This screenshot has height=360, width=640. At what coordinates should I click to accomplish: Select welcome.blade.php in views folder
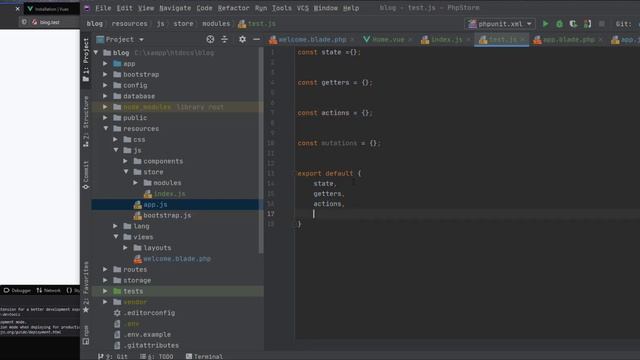tap(177, 259)
